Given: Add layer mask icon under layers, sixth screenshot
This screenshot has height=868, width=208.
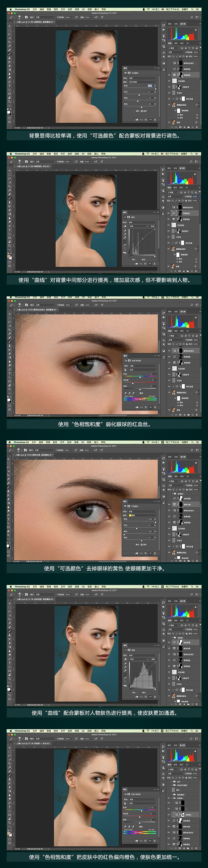Looking at the screenshot, I should click(180, 848).
